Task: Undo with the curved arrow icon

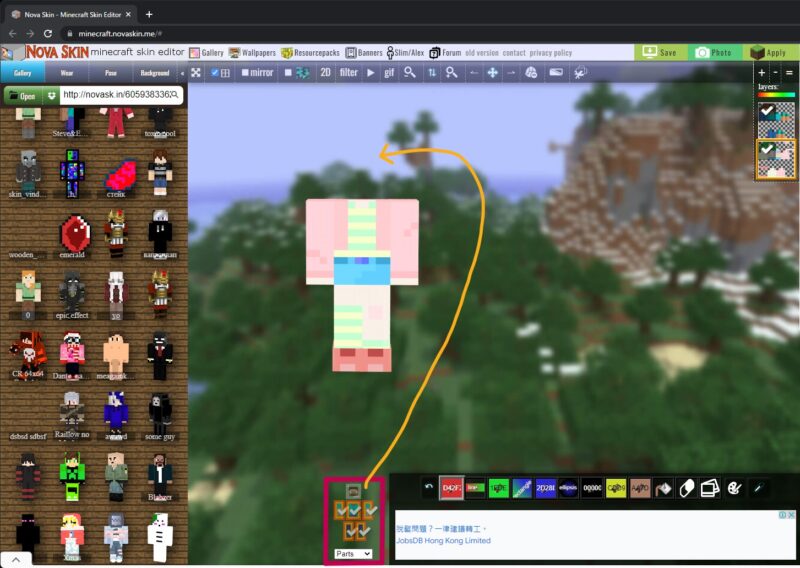Action: coord(429,487)
